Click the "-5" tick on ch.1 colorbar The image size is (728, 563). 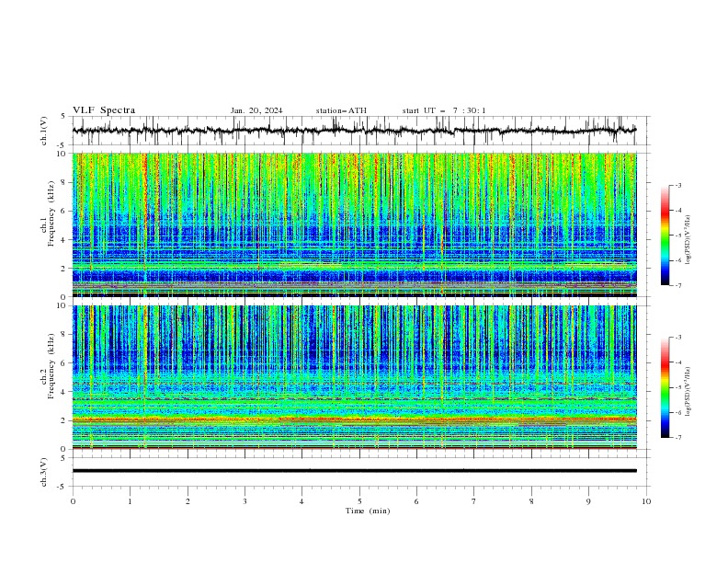click(x=678, y=236)
